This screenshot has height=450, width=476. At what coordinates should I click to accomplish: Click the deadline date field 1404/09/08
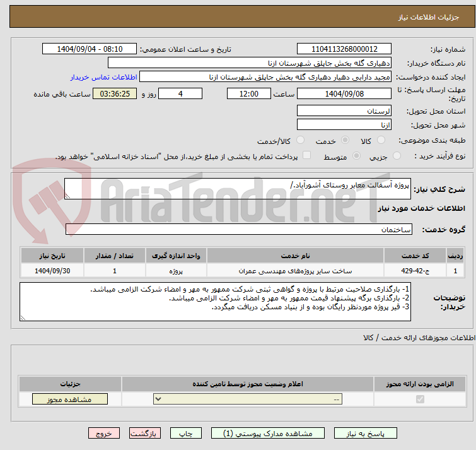(344, 93)
